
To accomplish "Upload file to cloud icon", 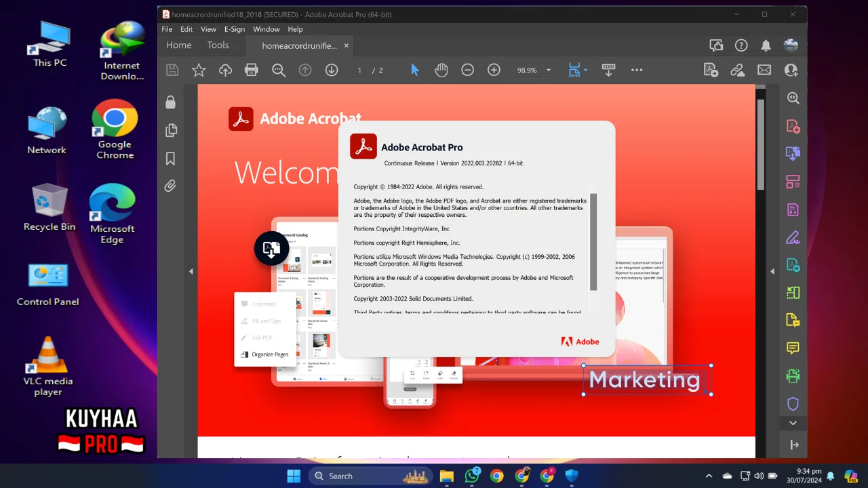I will (225, 70).
